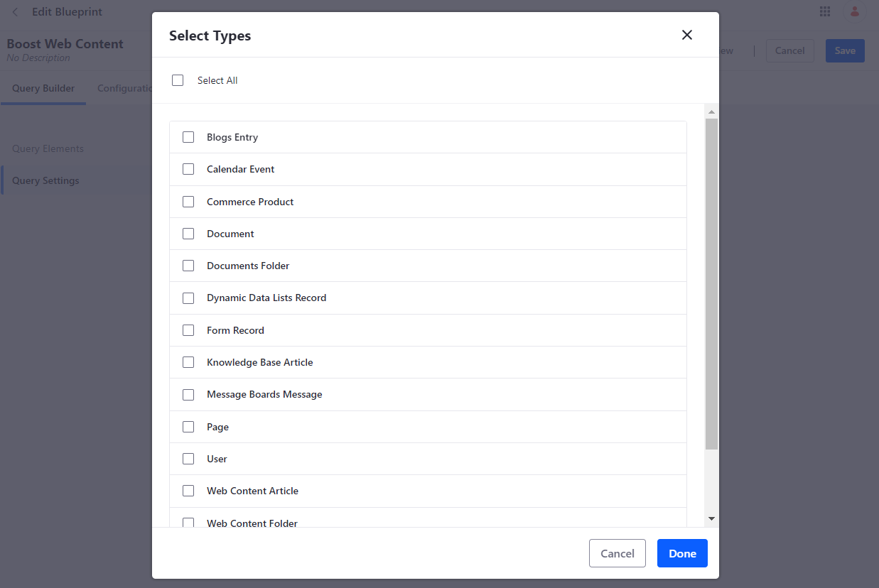The width and height of the screenshot is (879, 588).
Task: Tick the Web Content Article checkbox
Action: pyautogui.click(x=188, y=491)
